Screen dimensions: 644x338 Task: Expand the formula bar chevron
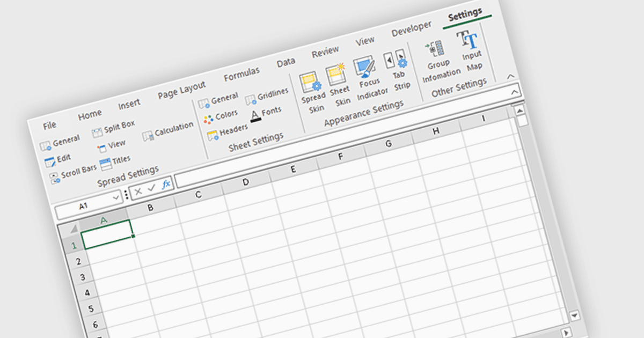pos(515,93)
